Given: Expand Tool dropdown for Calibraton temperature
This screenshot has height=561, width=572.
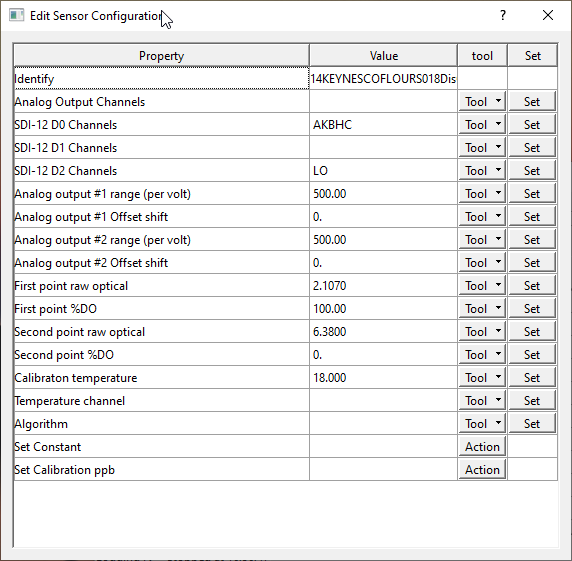Looking at the screenshot, I should (x=482, y=378).
